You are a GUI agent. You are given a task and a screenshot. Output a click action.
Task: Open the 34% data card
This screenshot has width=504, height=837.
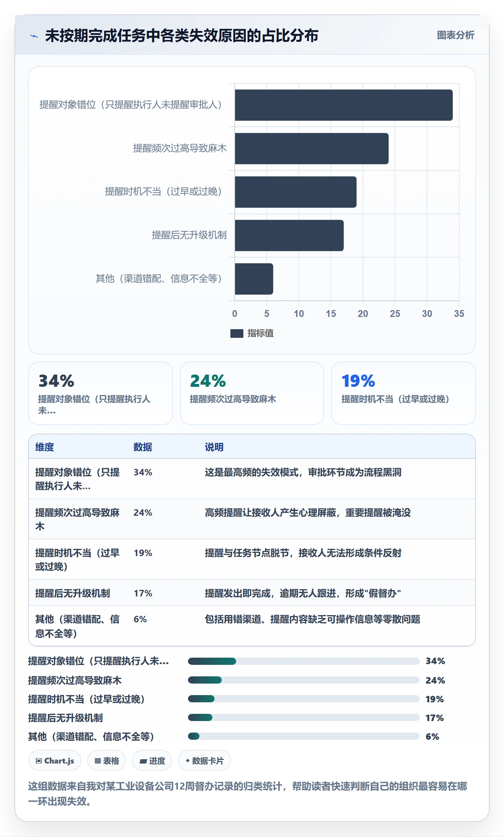click(100, 393)
